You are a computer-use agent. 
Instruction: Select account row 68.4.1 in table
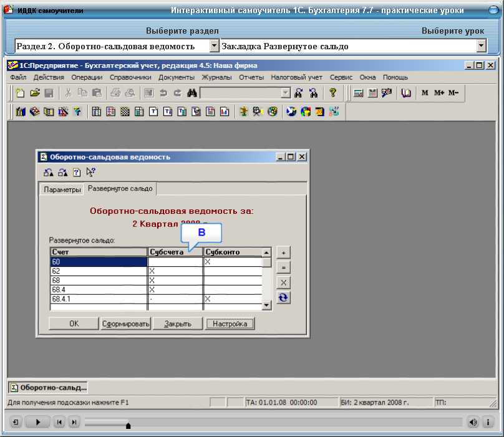99,299
